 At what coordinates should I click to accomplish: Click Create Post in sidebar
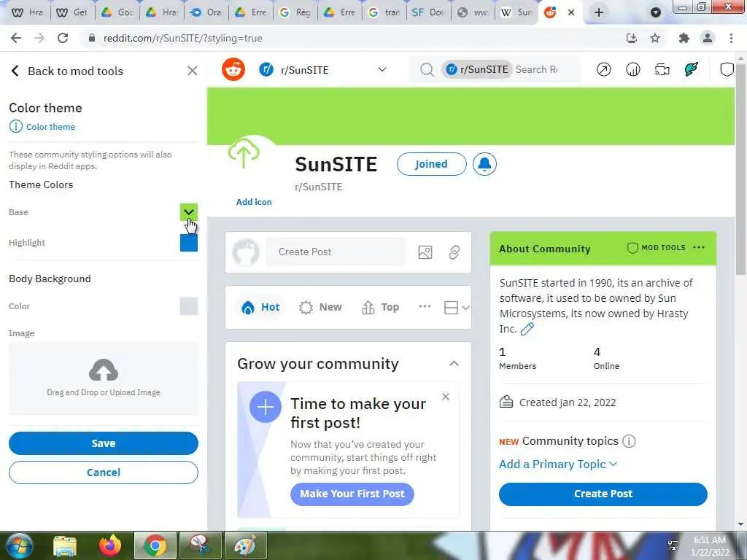tap(603, 494)
